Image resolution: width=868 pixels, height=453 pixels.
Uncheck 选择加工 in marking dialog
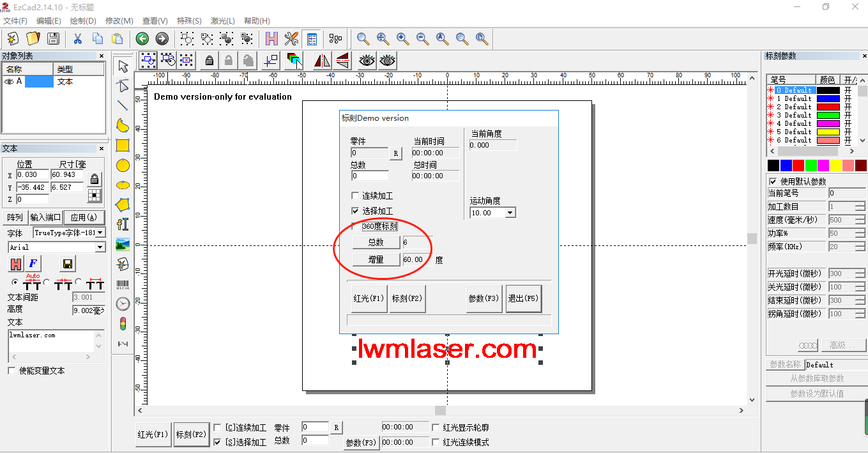pyautogui.click(x=356, y=211)
